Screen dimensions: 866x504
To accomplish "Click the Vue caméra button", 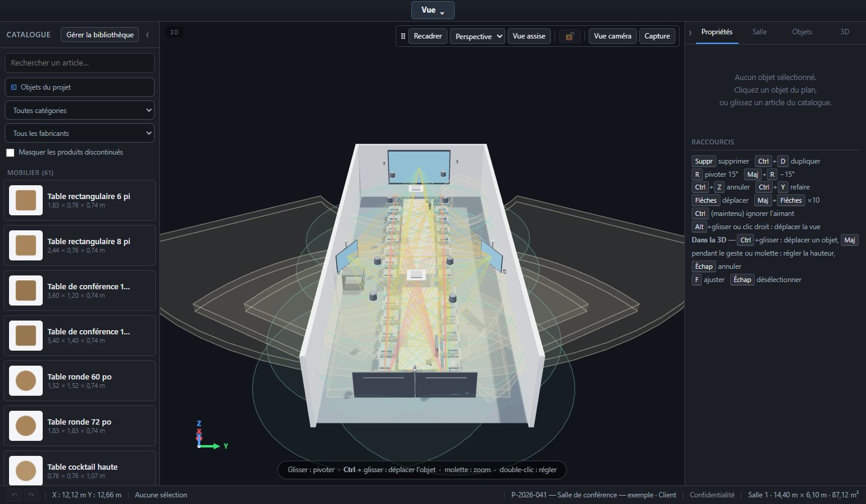I will (613, 36).
